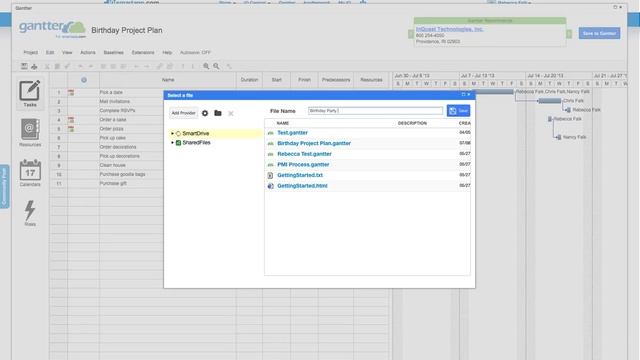Click the File Name input field

pos(376,111)
